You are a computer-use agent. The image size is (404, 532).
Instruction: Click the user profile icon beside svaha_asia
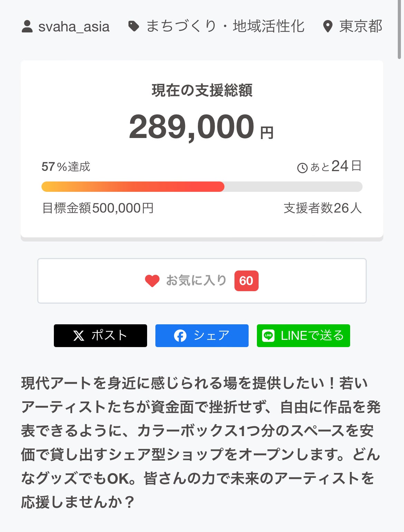pos(27,27)
